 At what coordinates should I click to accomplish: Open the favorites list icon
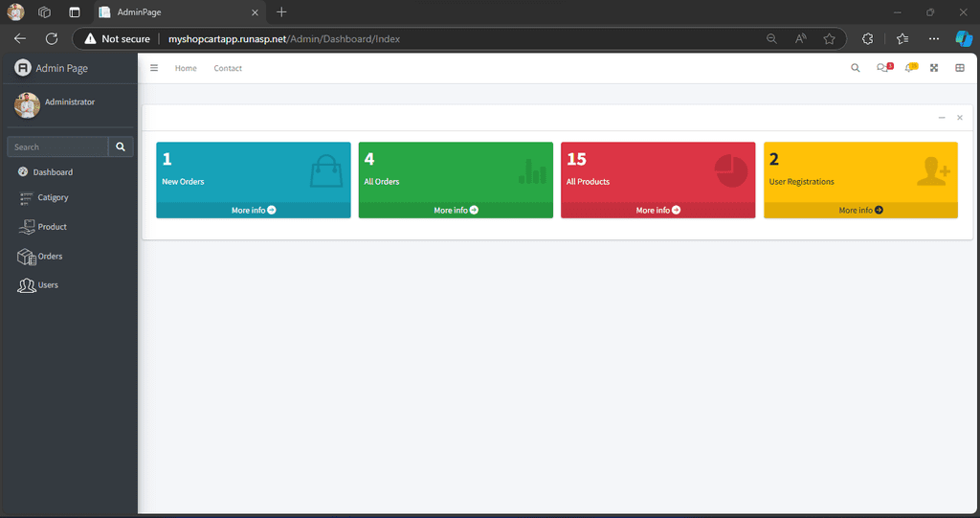(x=902, y=39)
